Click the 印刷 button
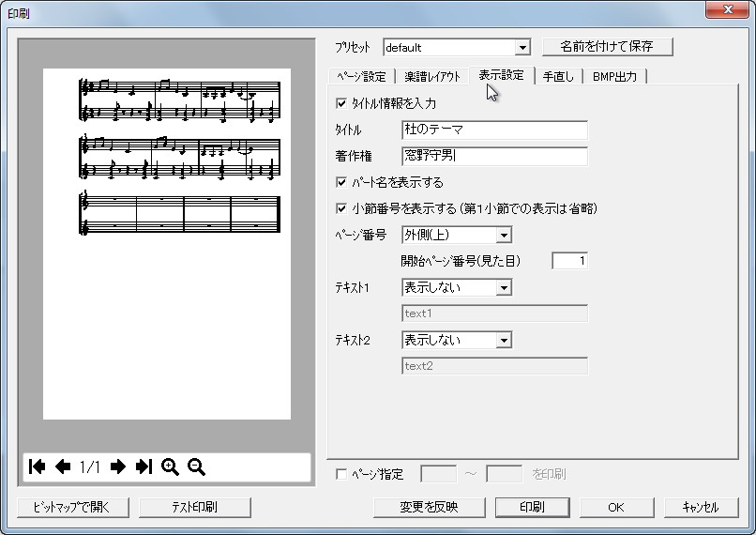This screenshot has height=535, width=756. click(532, 507)
